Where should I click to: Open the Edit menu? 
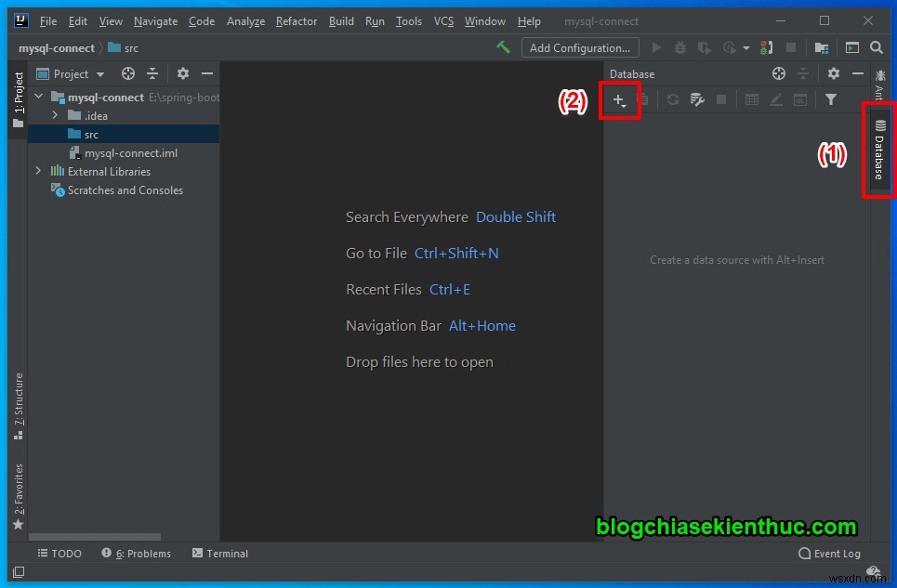point(78,21)
